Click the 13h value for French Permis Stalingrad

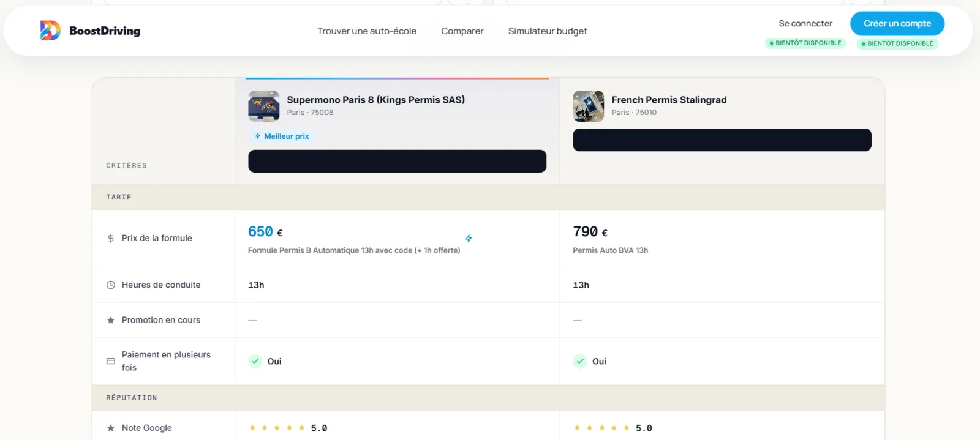[x=581, y=285]
